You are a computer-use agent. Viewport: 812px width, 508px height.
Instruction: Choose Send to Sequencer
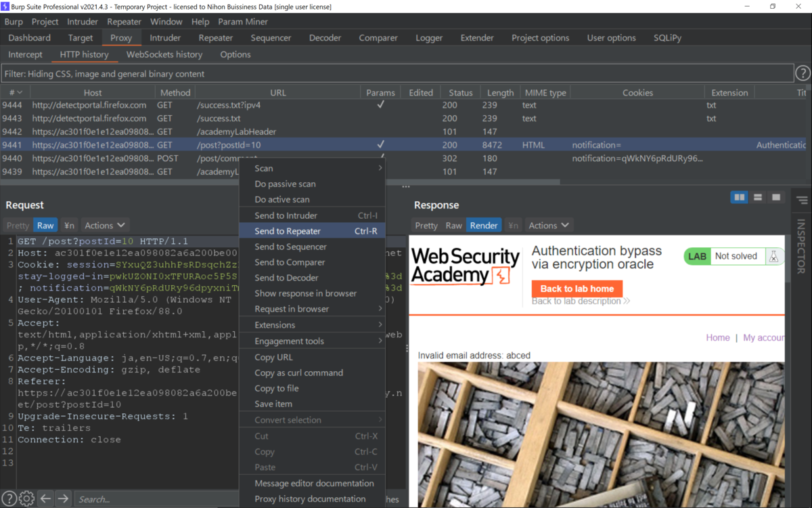point(312,247)
